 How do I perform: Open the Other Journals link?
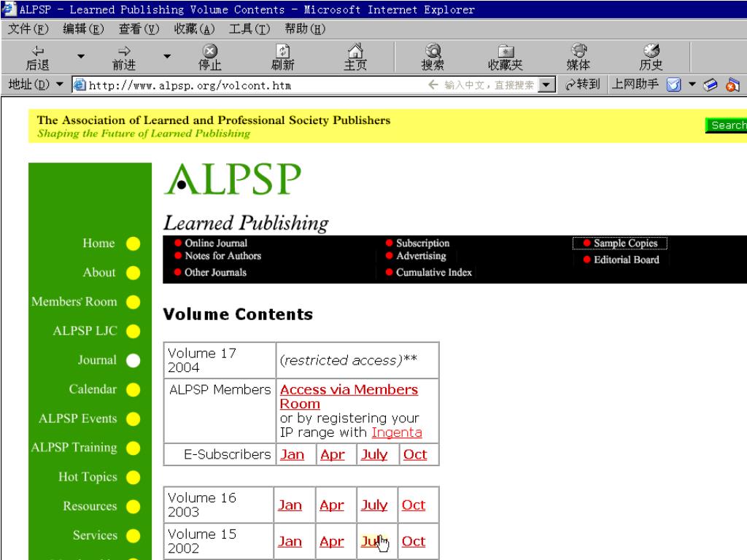click(215, 273)
